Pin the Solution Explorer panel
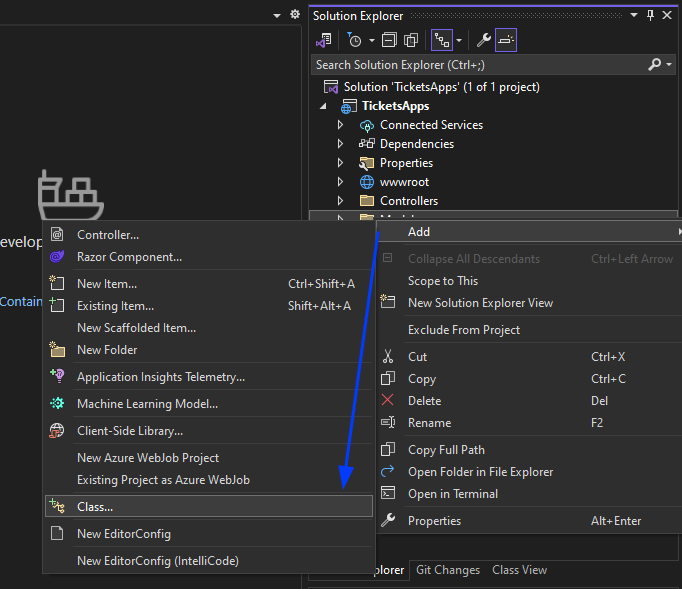682x589 pixels. pyautogui.click(x=651, y=15)
